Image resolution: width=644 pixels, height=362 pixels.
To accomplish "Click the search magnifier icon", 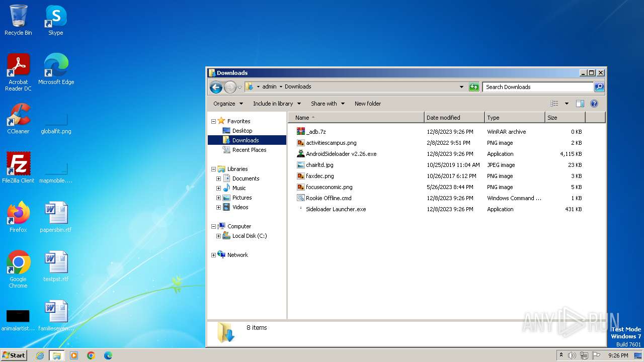I will pos(599,87).
